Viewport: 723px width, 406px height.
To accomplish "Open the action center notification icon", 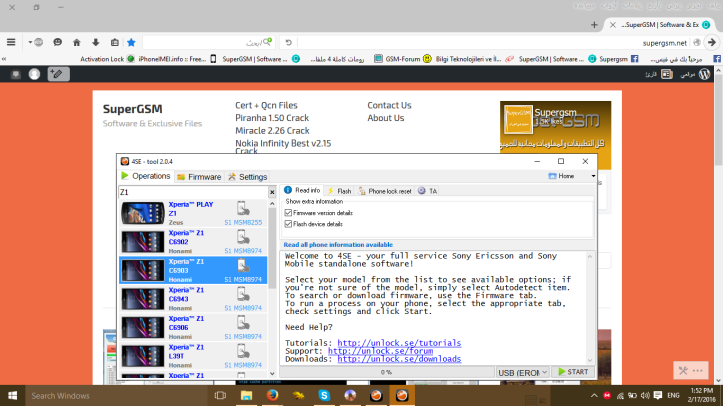I will tap(658, 395).
